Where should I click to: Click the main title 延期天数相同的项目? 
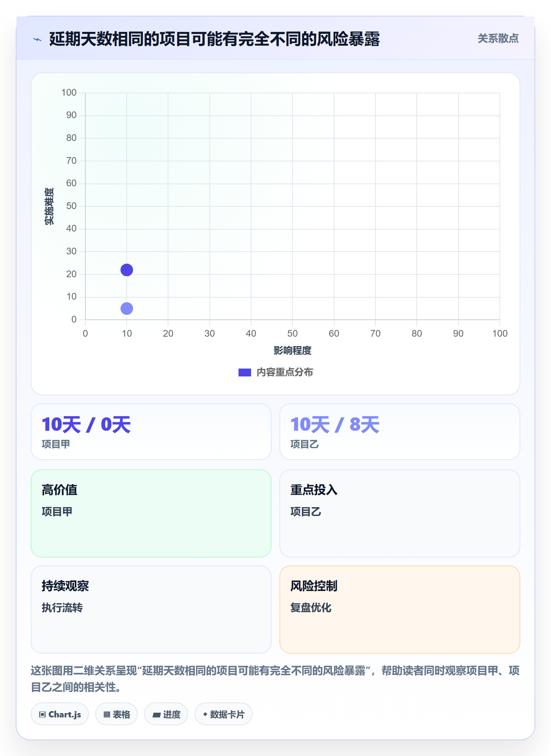[214, 39]
